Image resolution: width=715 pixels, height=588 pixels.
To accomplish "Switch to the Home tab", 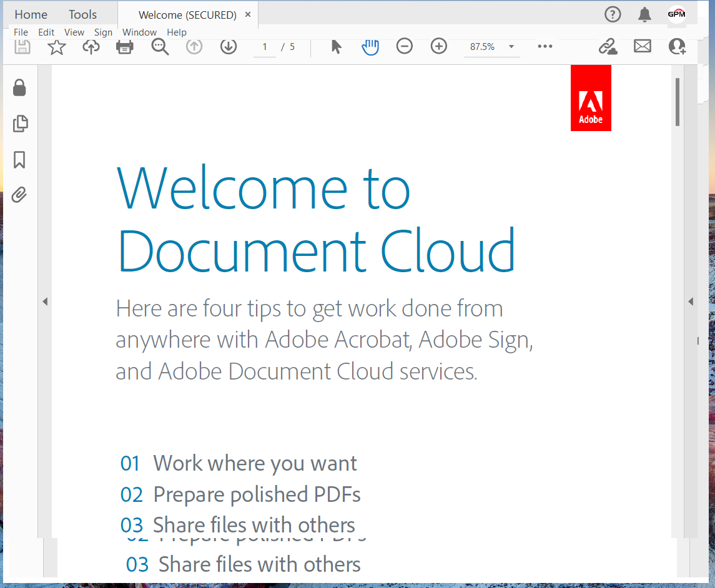I will click(x=30, y=14).
